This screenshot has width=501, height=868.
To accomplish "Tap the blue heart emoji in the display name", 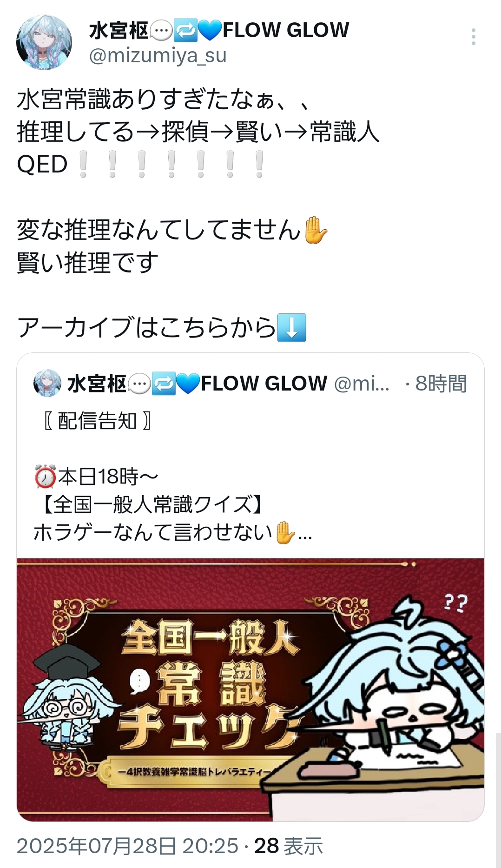I will (x=210, y=30).
